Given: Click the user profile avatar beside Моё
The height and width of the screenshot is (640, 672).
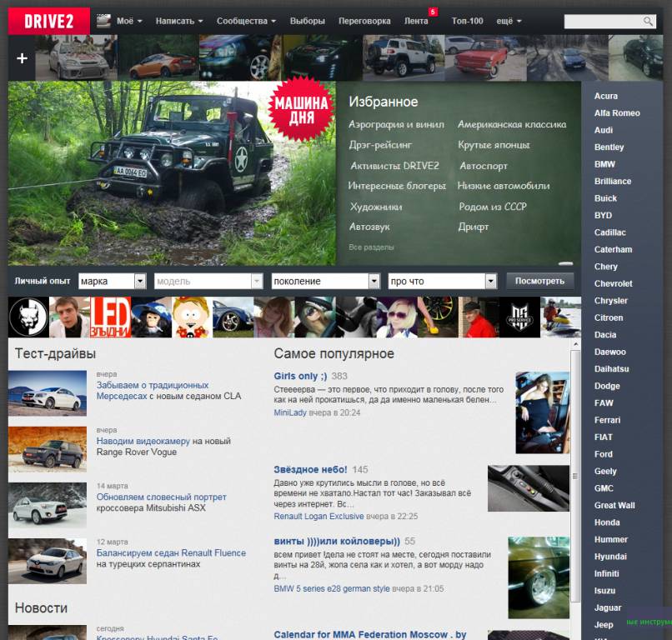Looking at the screenshot, I should click(103, 21).
